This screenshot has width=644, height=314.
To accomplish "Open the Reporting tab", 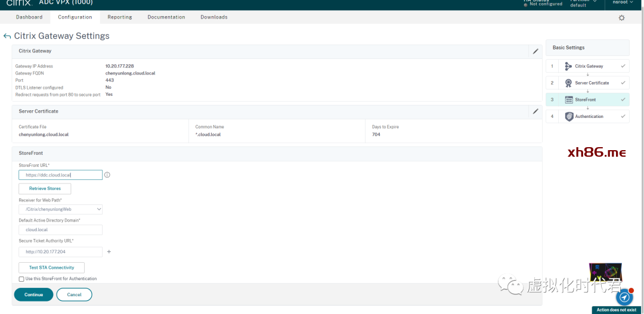I will 119,17.
